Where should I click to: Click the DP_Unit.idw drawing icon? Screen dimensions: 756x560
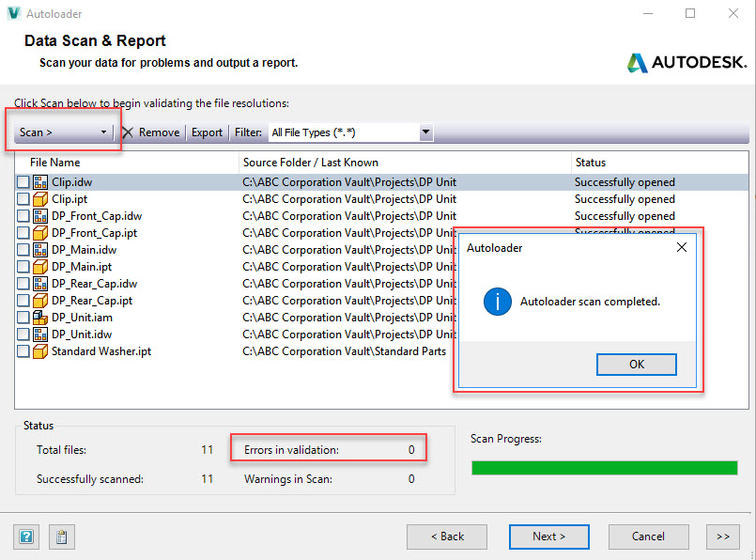coord(40,334)
